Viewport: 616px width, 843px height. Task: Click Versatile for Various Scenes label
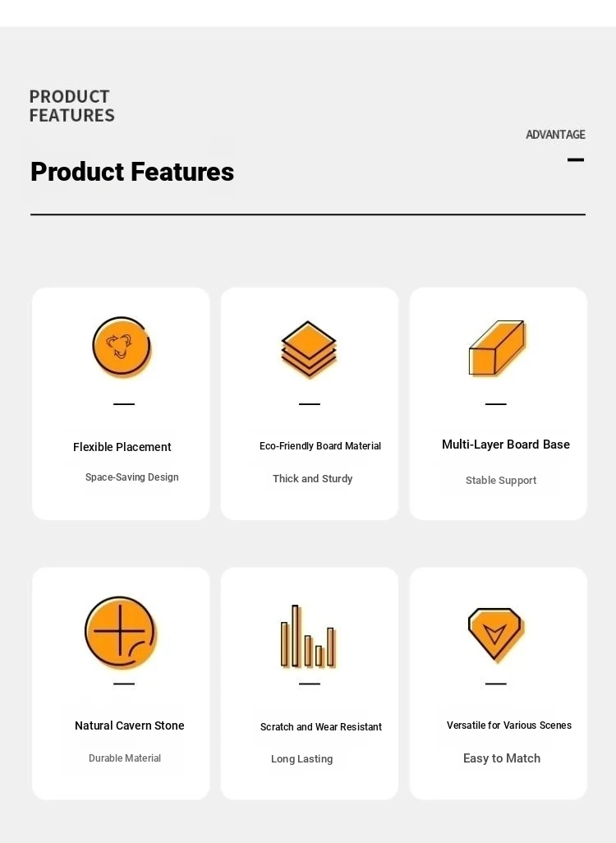coord(509,726)
